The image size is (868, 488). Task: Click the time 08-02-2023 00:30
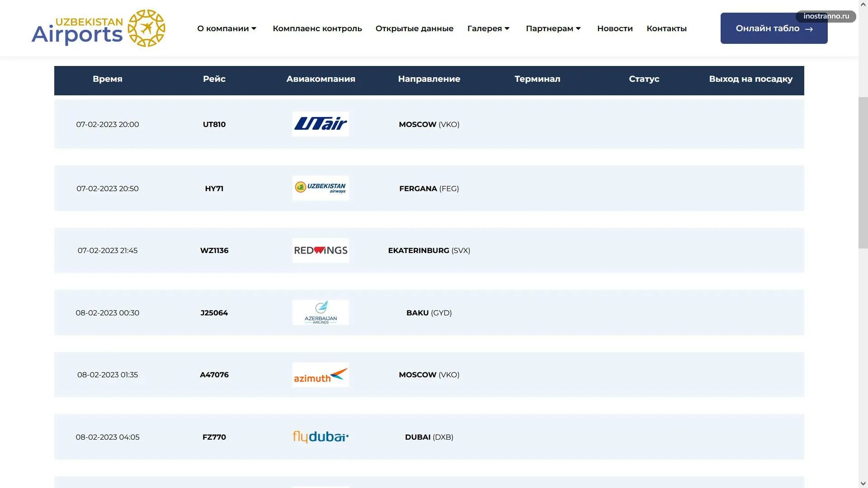click(108, 313)
